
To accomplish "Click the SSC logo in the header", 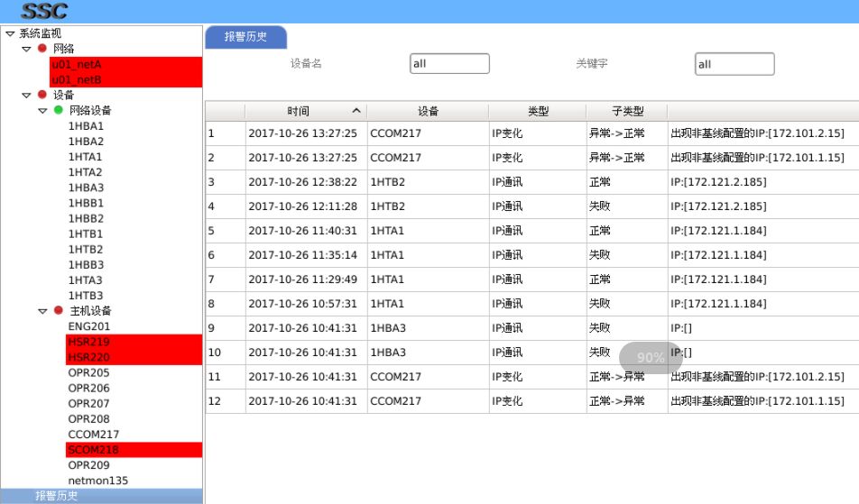I will tap(44, 12).
